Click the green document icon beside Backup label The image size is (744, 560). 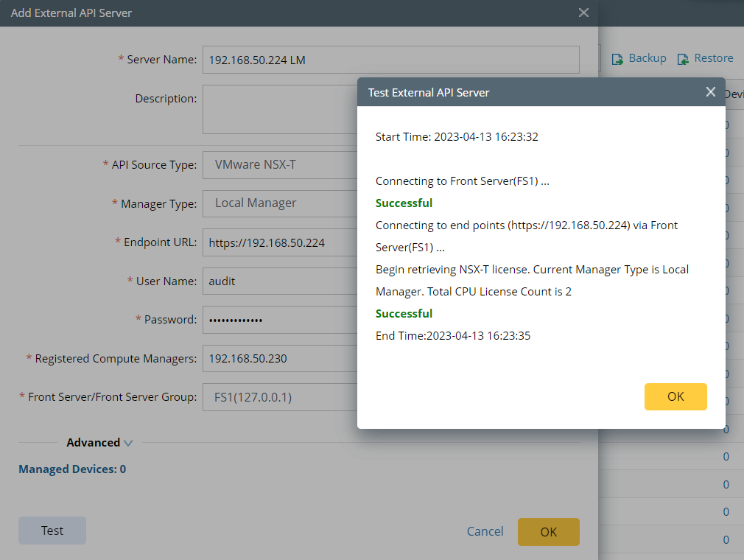pyautogui.click(x=617, y=57)
